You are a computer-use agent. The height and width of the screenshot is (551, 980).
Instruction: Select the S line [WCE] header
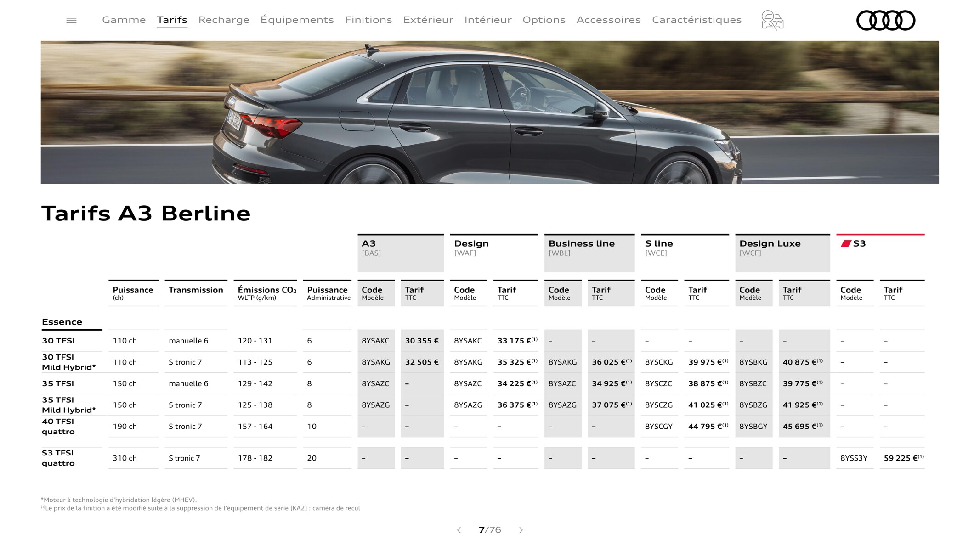(x=685, y=253)
